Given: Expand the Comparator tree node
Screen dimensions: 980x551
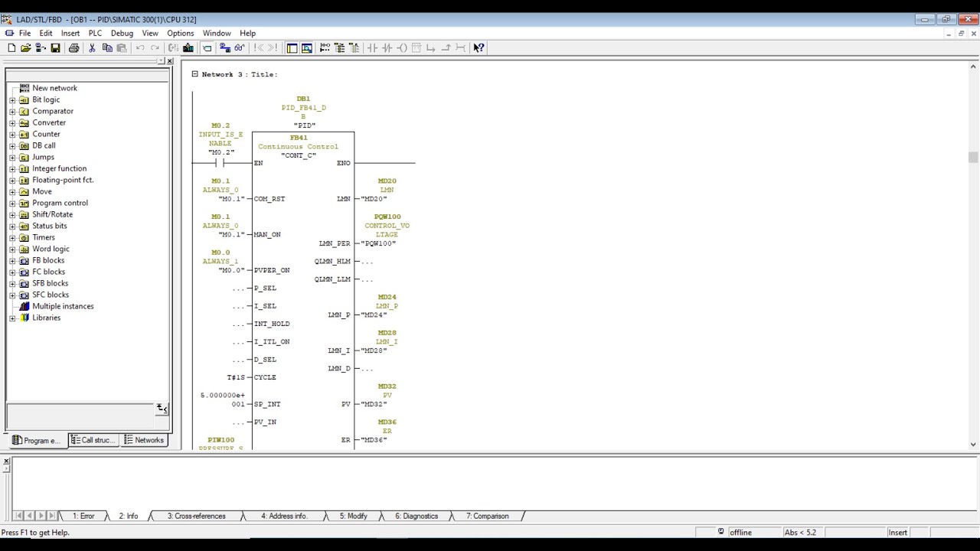Looking at the screenshot, I should tap(12, 111).
